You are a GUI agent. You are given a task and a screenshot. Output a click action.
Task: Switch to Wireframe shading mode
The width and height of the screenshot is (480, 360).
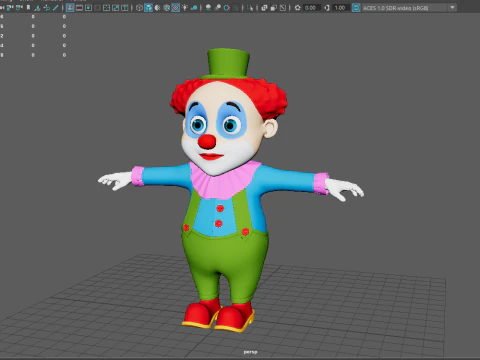(139, 8)
